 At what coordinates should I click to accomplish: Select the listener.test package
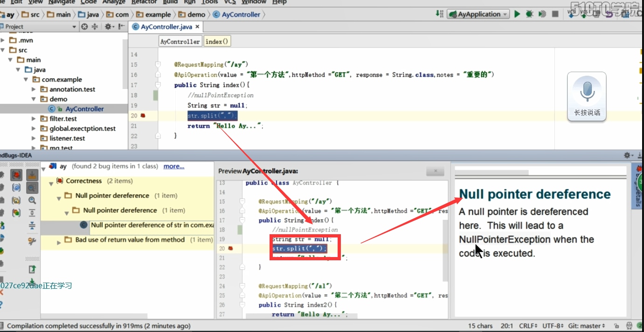click(67, 138)
